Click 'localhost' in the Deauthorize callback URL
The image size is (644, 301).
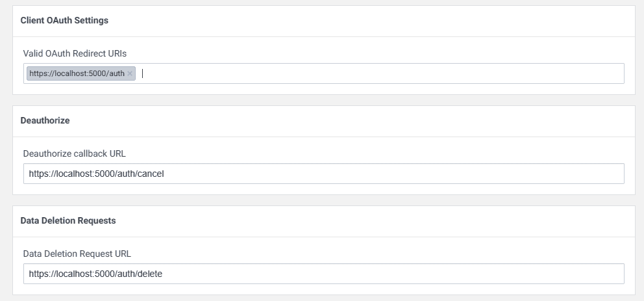click(75, 174)
